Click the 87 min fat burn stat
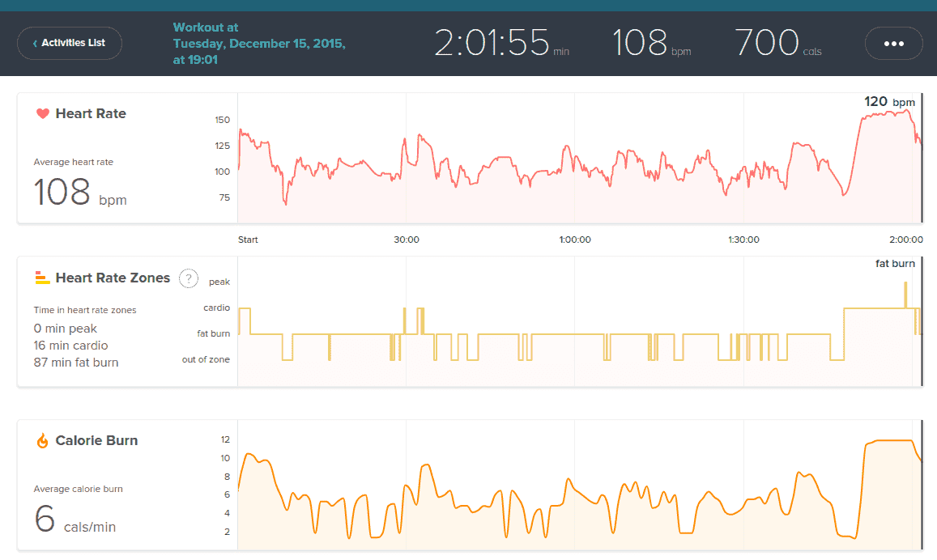 [x=76, y=363]
